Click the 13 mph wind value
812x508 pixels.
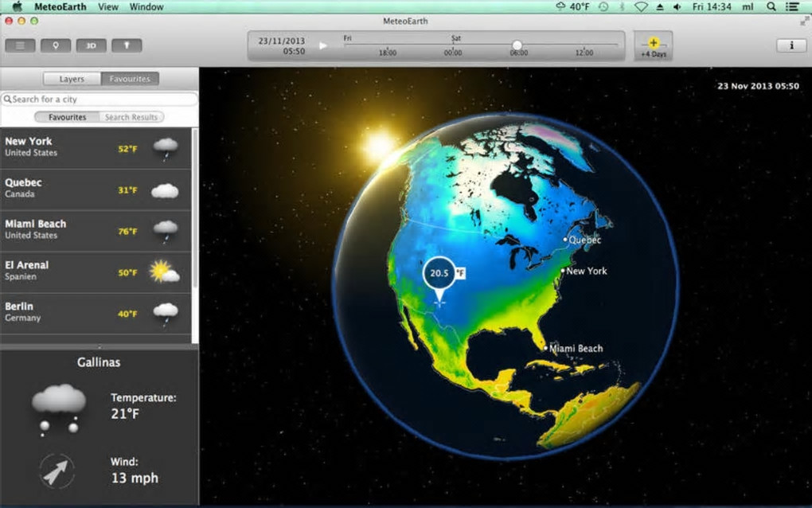tap(135, 478)
